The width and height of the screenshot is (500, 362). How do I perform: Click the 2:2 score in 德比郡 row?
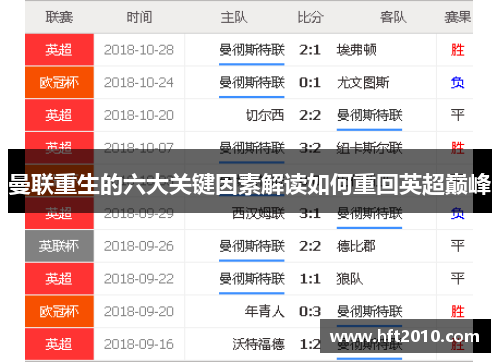click(x=310, y=246)
